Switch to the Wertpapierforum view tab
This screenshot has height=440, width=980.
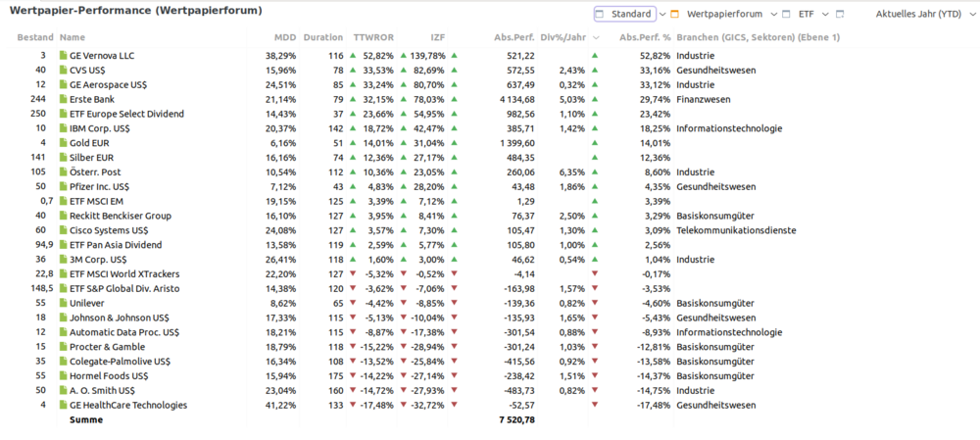click(716, 14)
